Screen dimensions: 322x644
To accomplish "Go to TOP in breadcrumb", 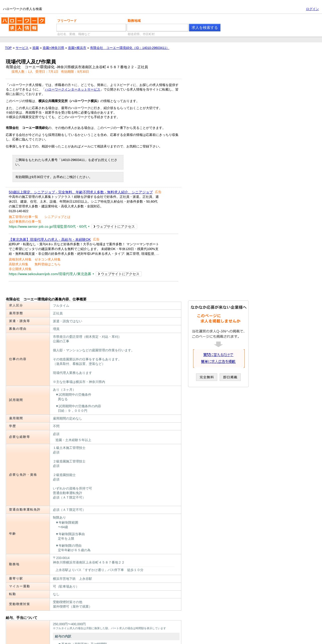I will [8, 48].
